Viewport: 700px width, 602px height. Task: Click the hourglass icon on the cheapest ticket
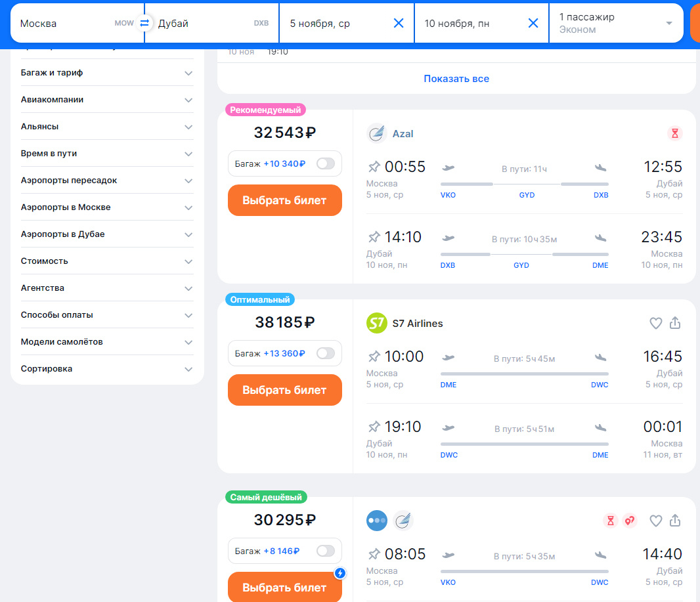pyautogui.click(x=610, y=521)
